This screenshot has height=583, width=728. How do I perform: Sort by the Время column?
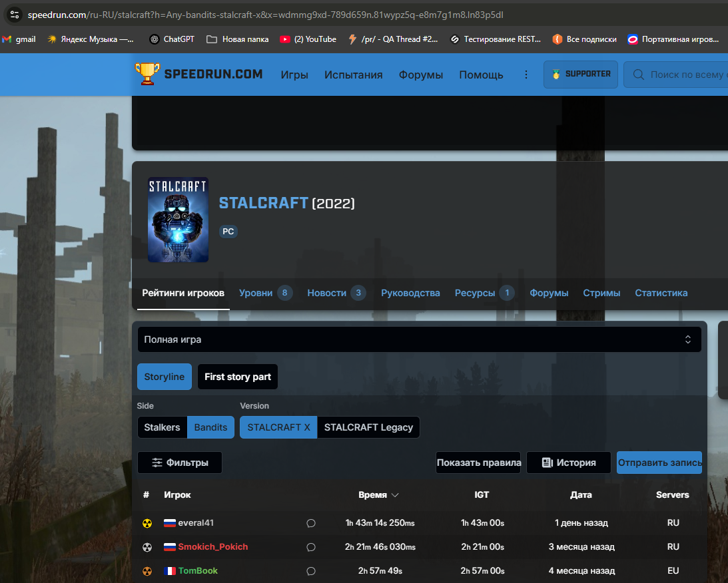[378, 495]
